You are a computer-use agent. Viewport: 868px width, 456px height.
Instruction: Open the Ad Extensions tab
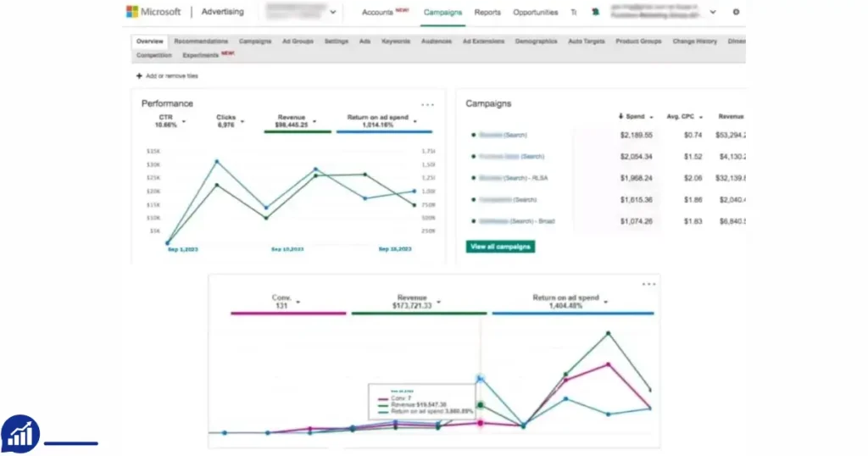click(483, 42)
